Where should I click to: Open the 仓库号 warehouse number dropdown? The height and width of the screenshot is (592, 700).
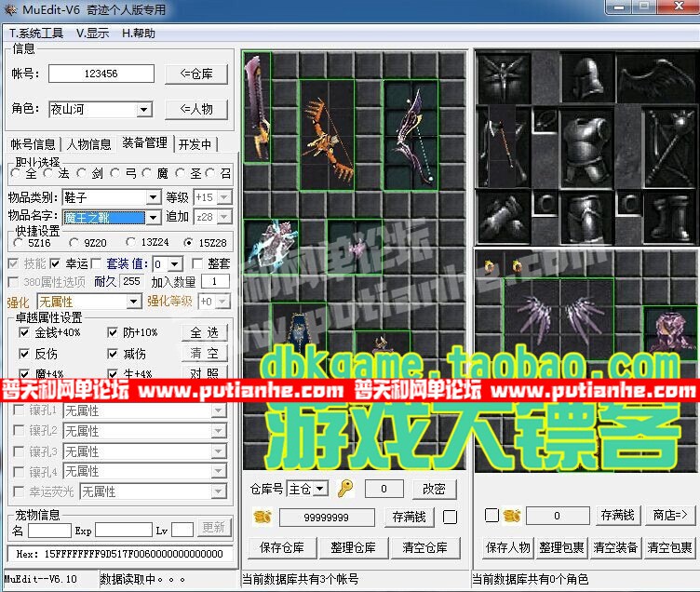[x=320, y=489]
